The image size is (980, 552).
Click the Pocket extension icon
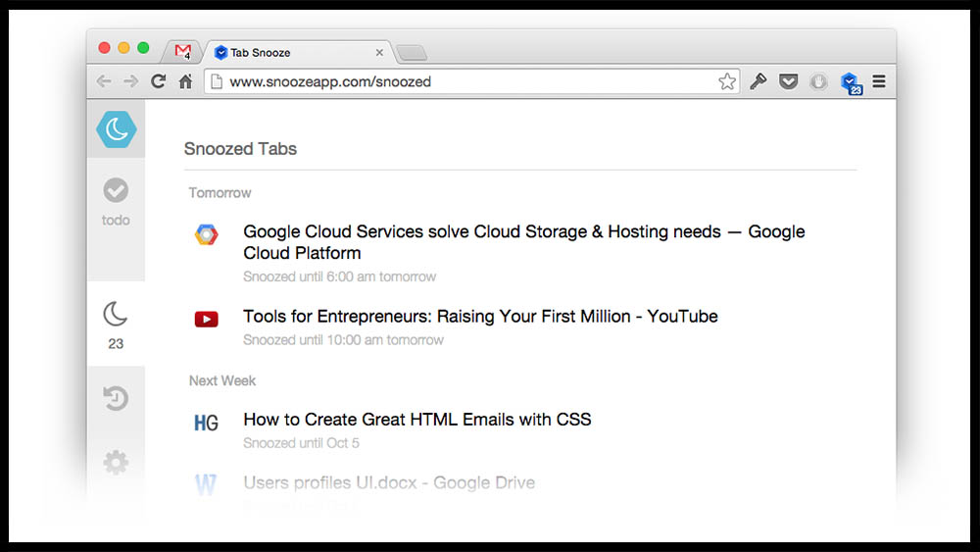click(x=788, y=82)
